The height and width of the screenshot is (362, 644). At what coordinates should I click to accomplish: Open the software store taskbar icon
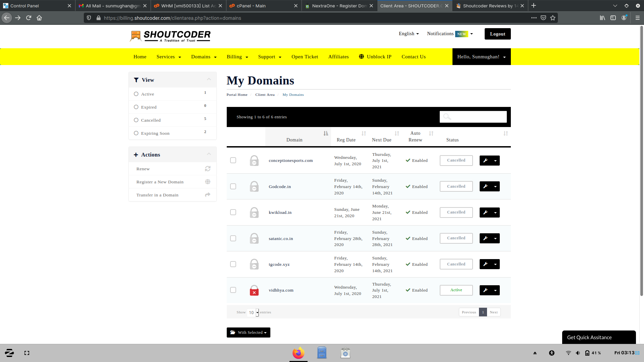(x=345, y=353)
